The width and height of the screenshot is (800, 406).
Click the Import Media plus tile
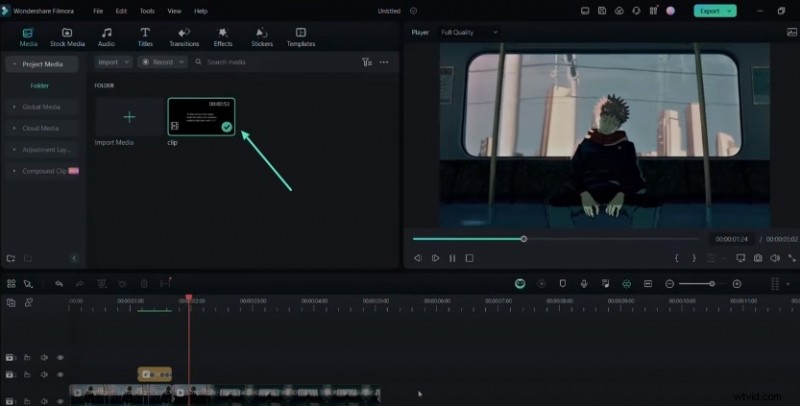click(129, 117)
